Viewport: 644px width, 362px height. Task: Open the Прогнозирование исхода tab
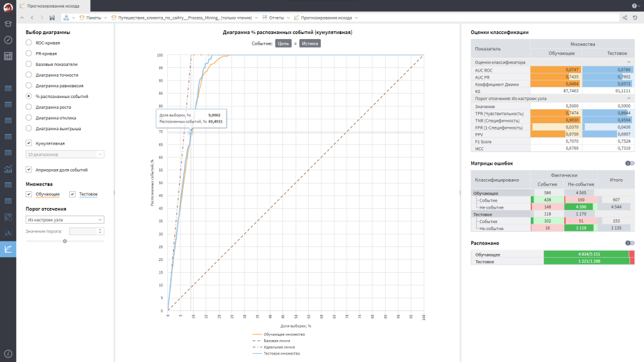coord(53,6)
